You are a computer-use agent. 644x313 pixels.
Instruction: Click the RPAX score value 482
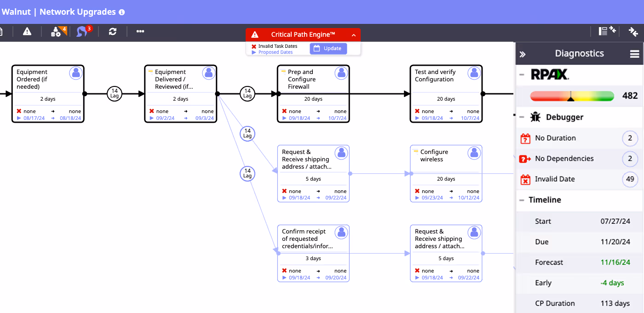(630, 96)
